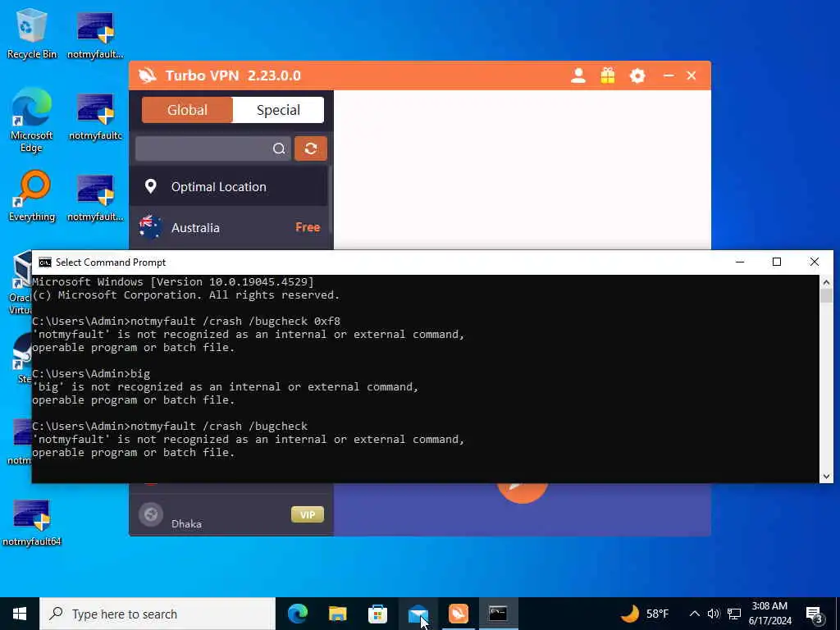Select the Everything search desktop shortcut

pyautogui.click(x=32, y=196)
